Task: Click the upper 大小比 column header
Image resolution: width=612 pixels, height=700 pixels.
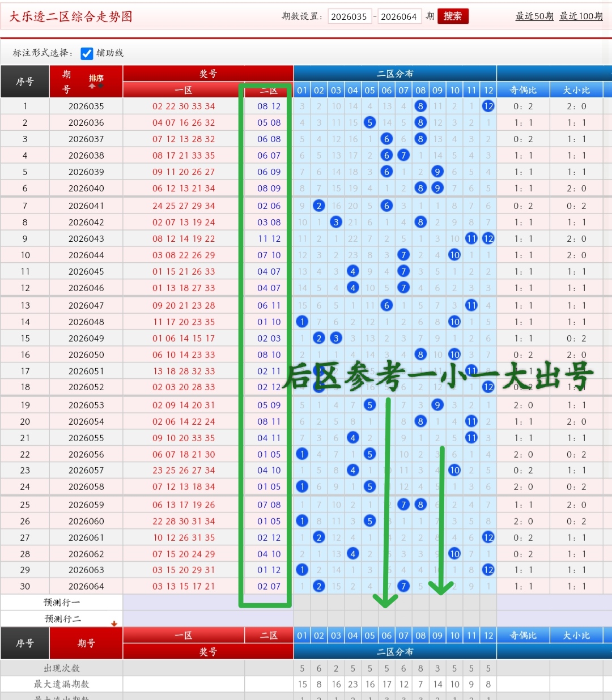Action: [576, 90]
